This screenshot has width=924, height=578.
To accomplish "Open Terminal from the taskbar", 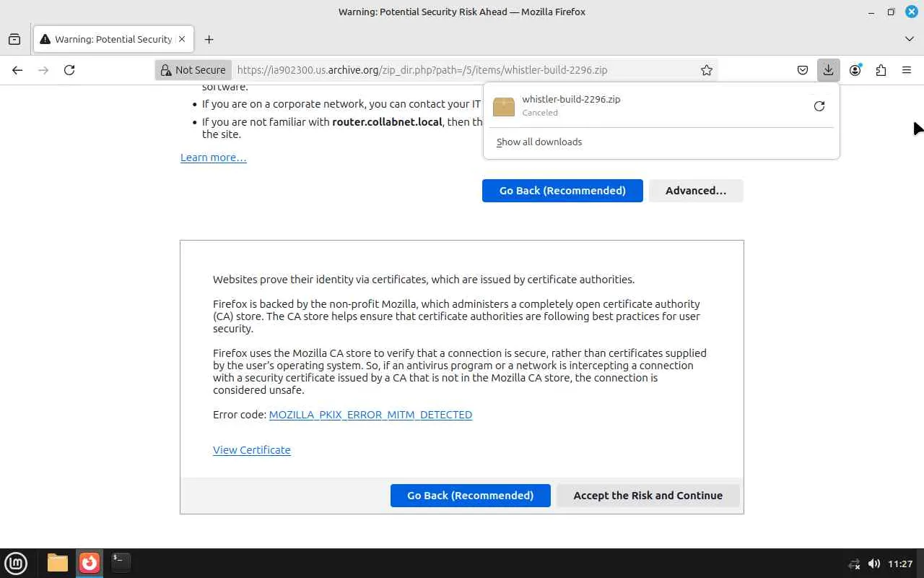I will 121,563.
